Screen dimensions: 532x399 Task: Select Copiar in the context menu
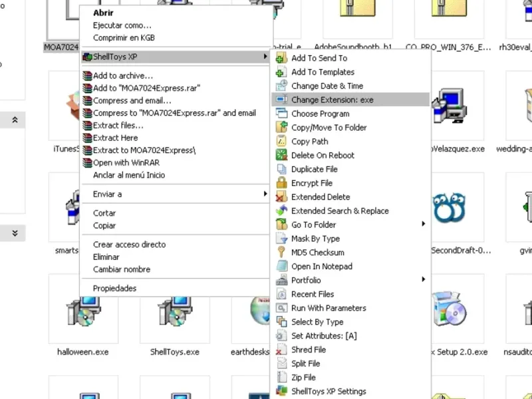(104, 225)
